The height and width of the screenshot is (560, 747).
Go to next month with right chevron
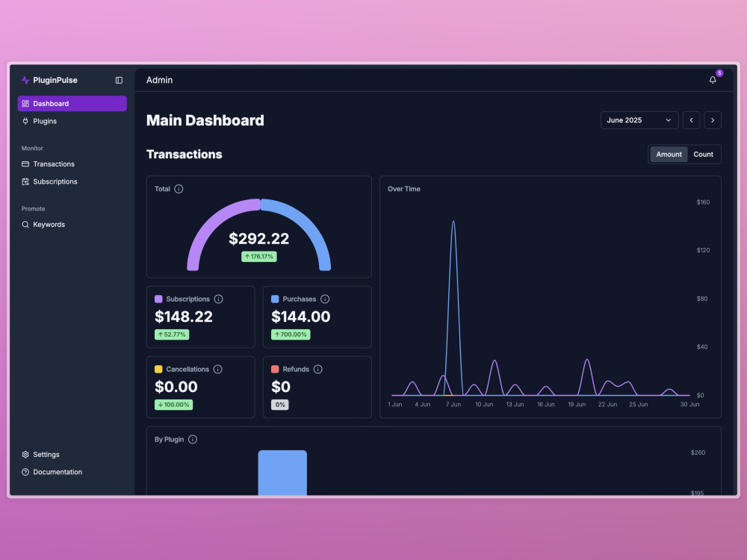tap(713, 120)
